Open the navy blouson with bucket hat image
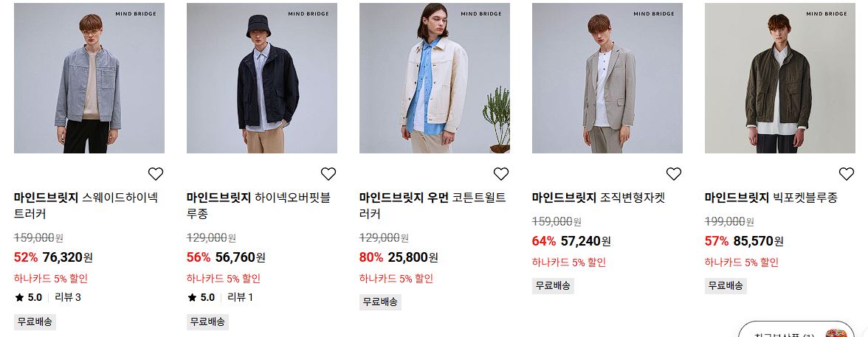This screenshot has width=868, height=337. click(262, 78)
